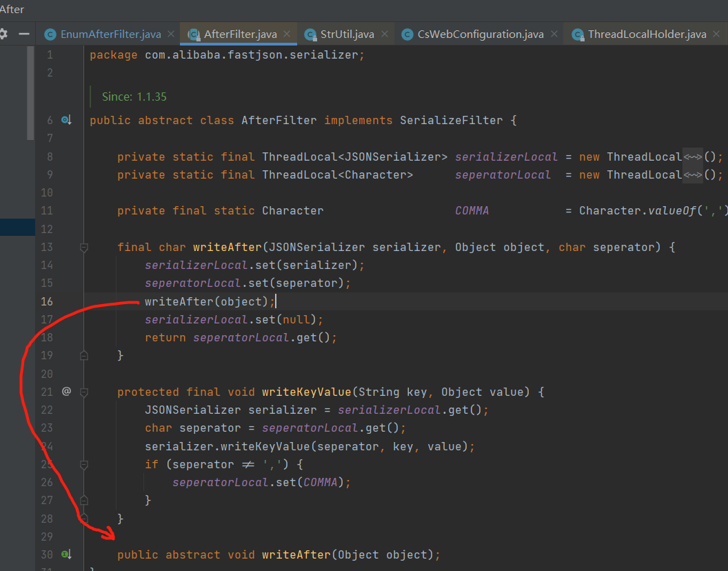Viewport: 728px width, 571px height.
Task: Click the fold end marker on line 28
Action: [x=84, y=518]
